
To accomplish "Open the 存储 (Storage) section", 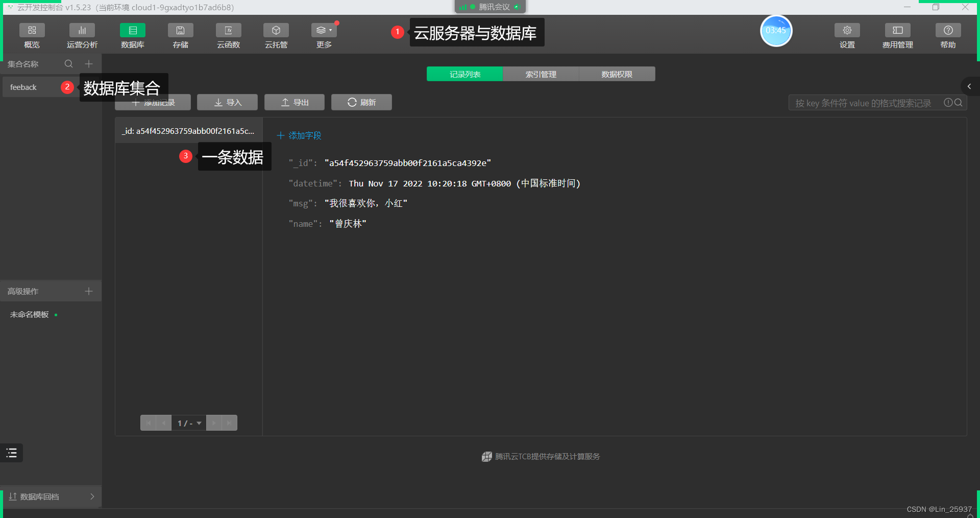I will click(x=180, y=35).
